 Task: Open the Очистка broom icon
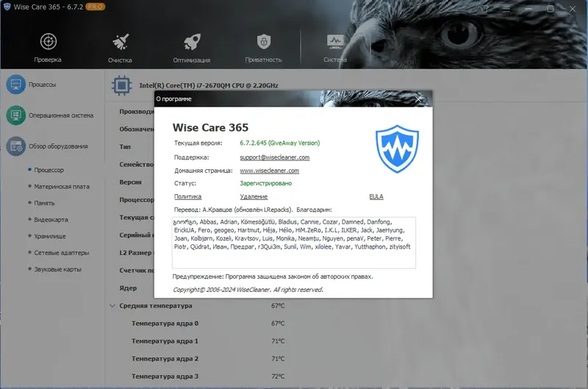121,42
